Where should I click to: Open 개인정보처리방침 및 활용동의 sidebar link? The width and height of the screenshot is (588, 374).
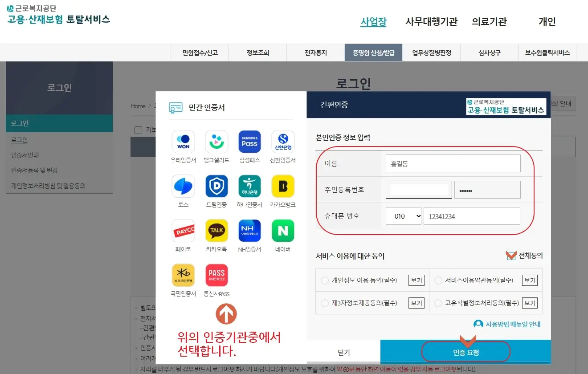48,186
